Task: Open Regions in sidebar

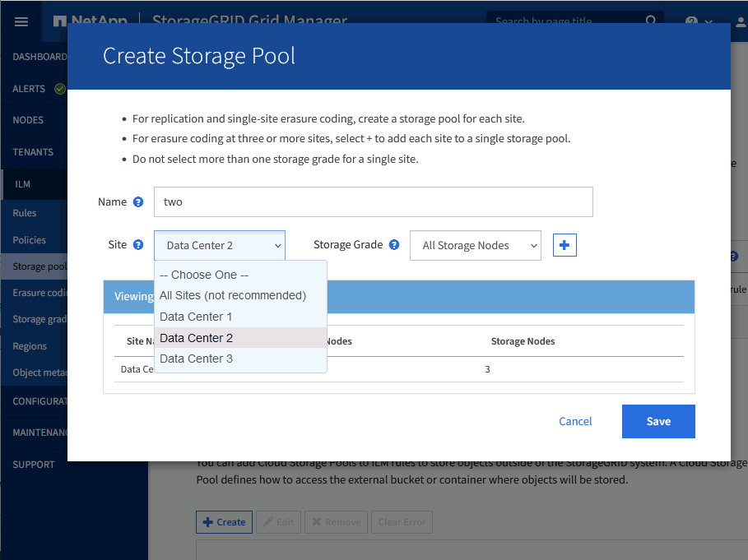Action: [35, 346]
